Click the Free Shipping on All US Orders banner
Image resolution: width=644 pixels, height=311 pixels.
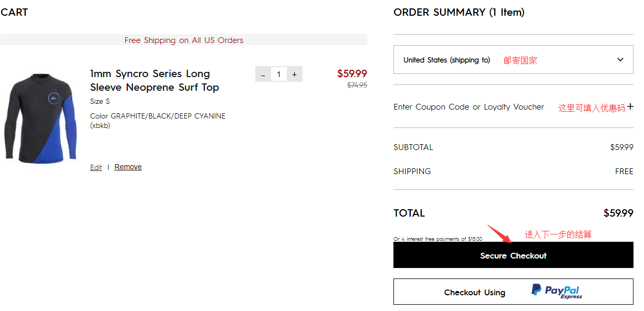[x=184, y=40]
